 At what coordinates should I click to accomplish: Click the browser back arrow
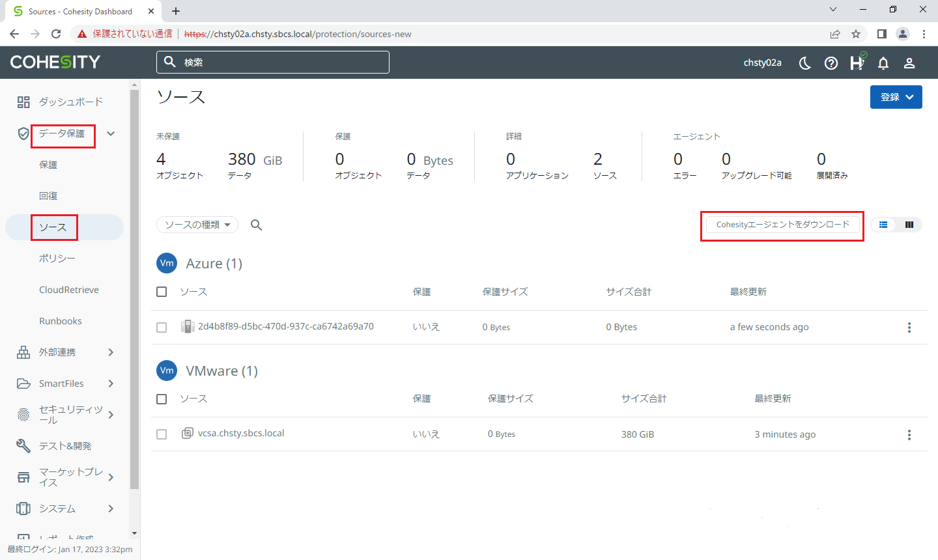click(x=14, y=34)
